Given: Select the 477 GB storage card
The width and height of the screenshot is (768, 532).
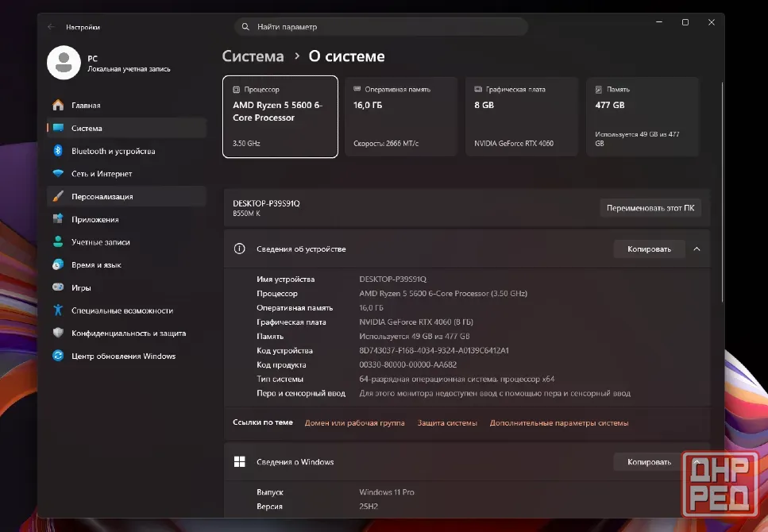Looking at the screenshot, I should coord(643,117).
